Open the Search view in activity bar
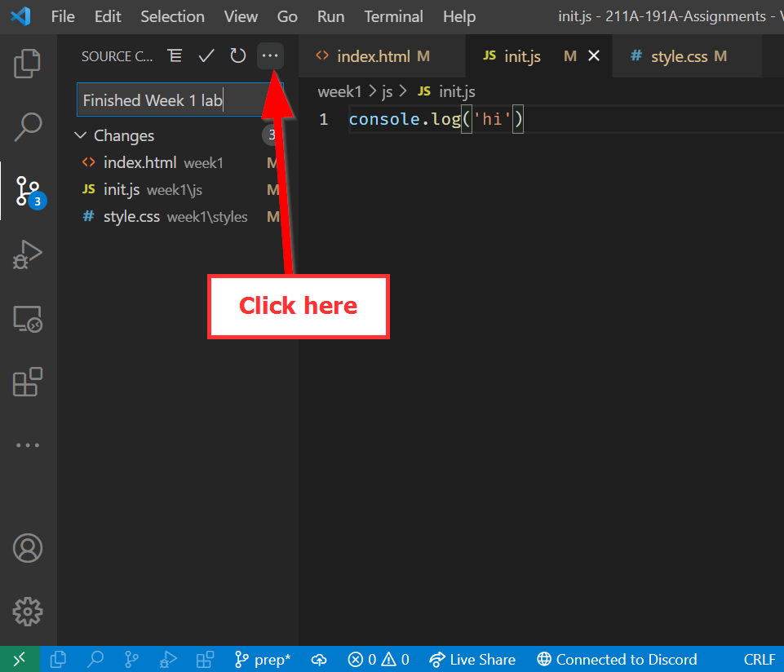The width and height of the screenshot is (784, 672). click(28, 126)
